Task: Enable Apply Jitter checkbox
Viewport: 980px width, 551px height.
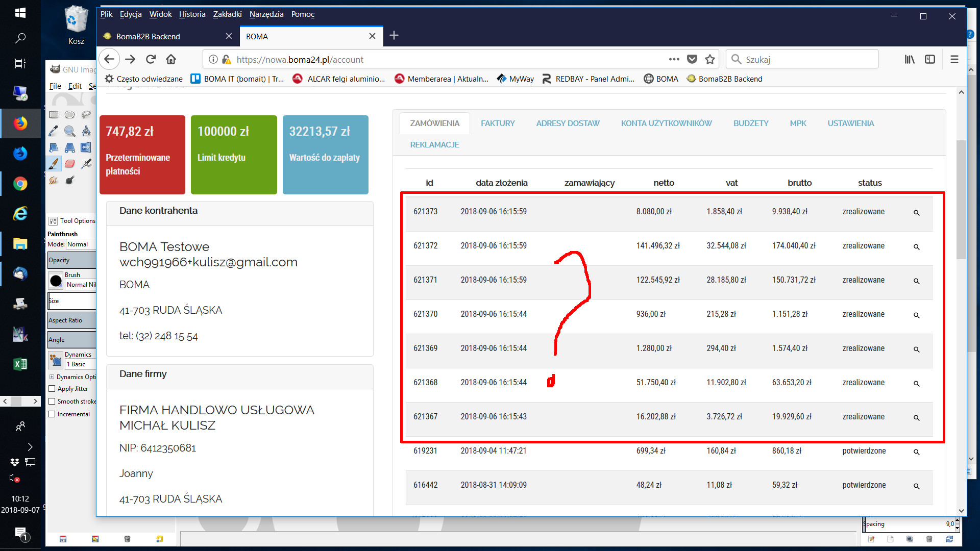Action: click(52, 389)
